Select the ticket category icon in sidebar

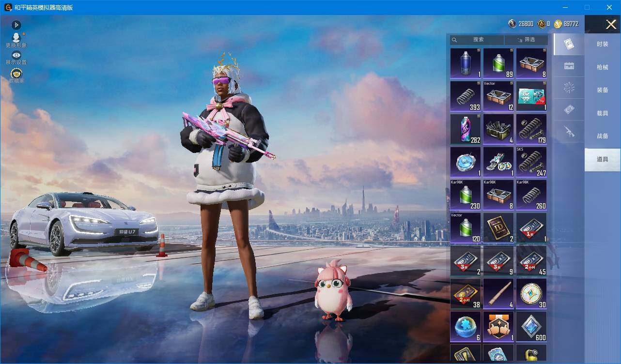(x=569, y=110)
